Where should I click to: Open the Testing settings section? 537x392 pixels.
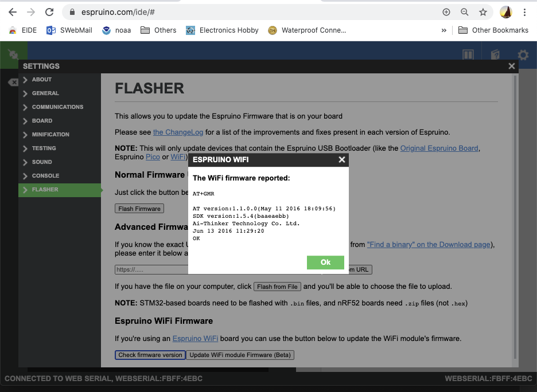point(60,148)
